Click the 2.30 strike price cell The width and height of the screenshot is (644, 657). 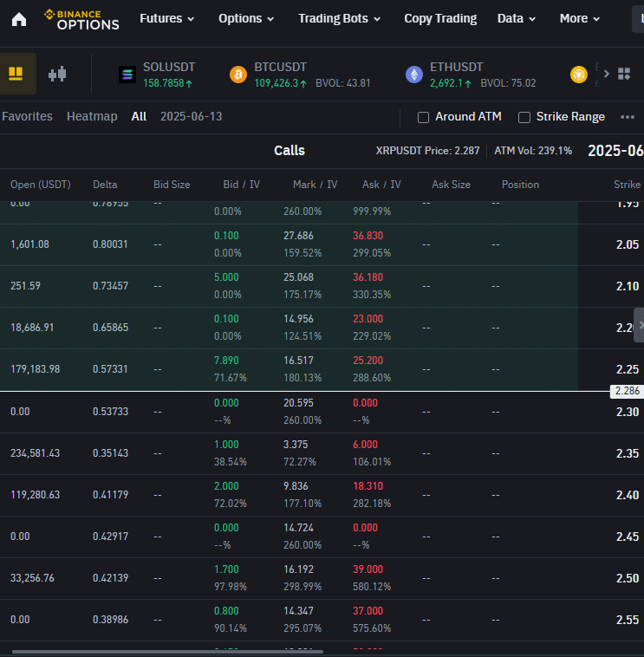point(628,412)
